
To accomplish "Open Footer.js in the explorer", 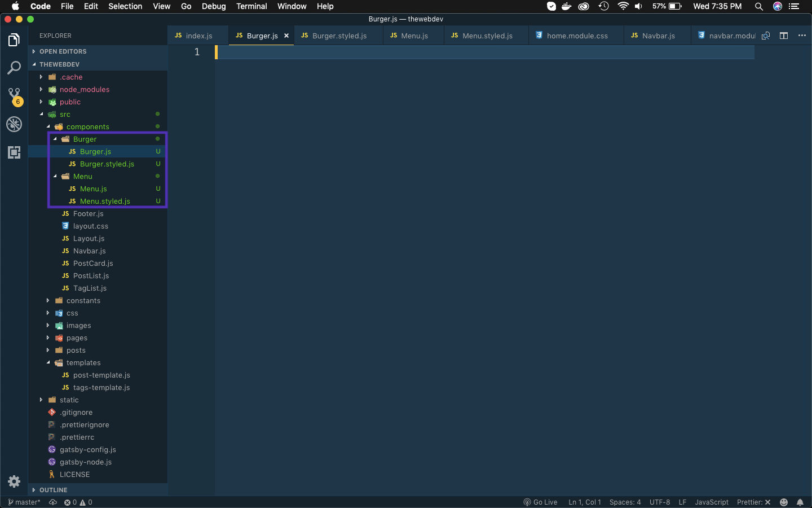I will [x=98, y=213].
